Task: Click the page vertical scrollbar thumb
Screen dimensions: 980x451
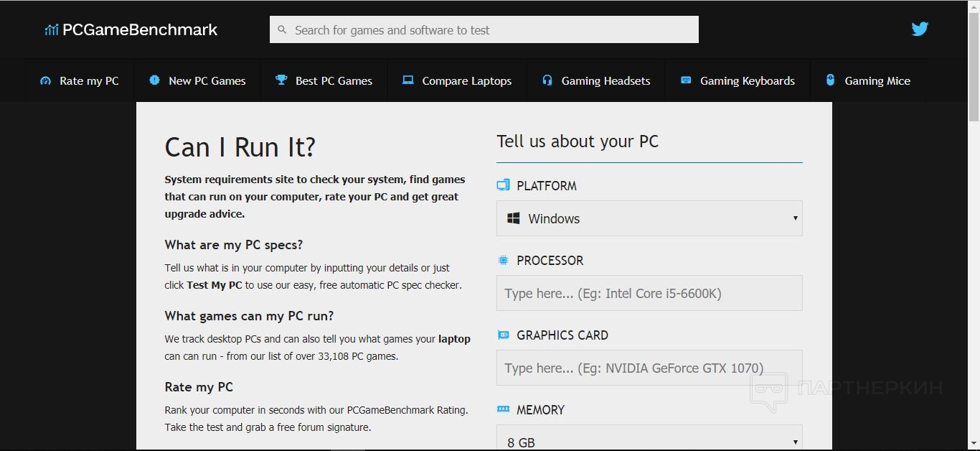Action: [x=974, y=66]
